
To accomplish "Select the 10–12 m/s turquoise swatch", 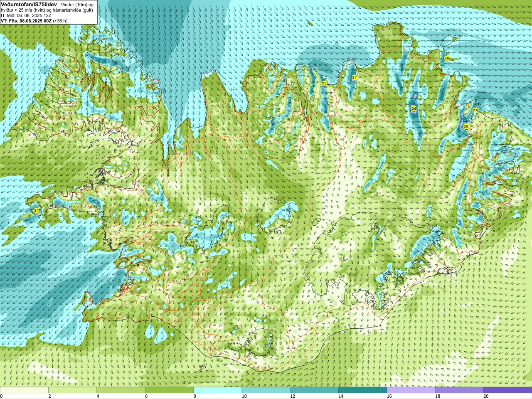I will 266,390.
